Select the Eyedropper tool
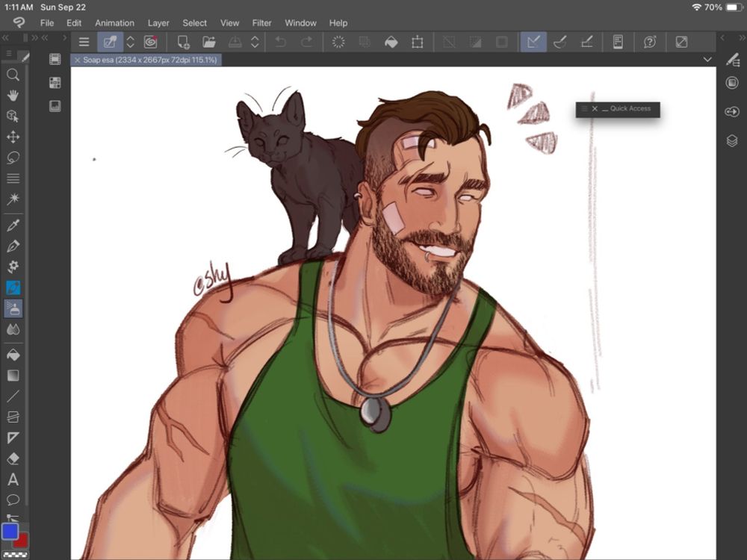The width and height of the screenshot is (747, 560). (x=13, y=225)
